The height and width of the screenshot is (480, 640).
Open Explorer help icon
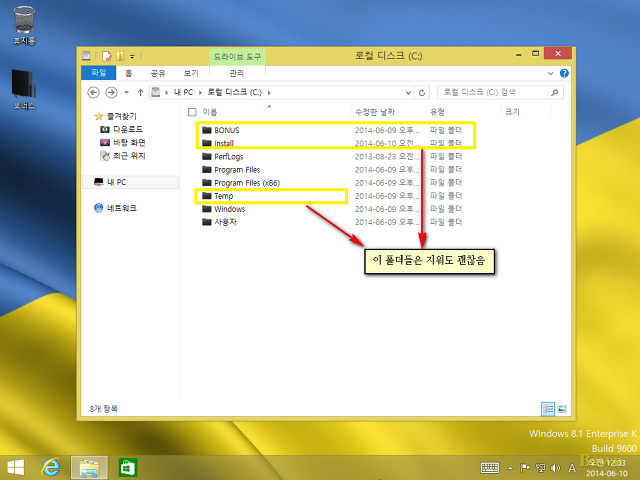pos(564,73)
